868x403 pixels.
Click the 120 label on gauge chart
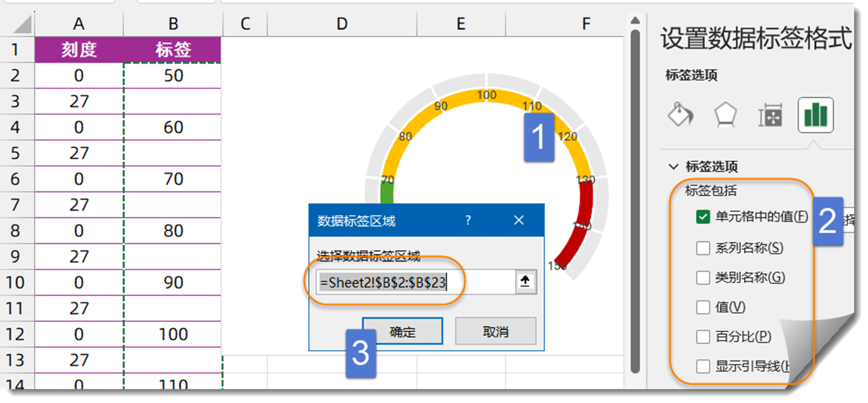pos(568,137)
